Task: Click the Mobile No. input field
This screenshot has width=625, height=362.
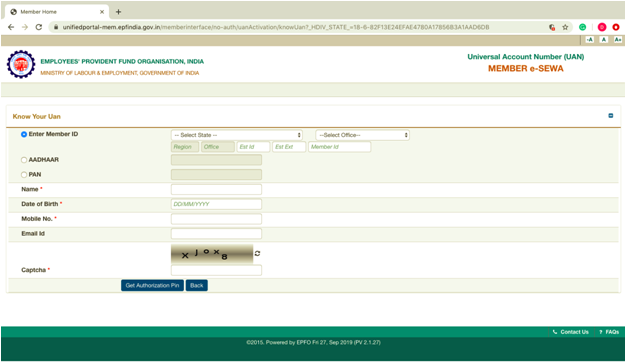Action: [x=216, y=219]
